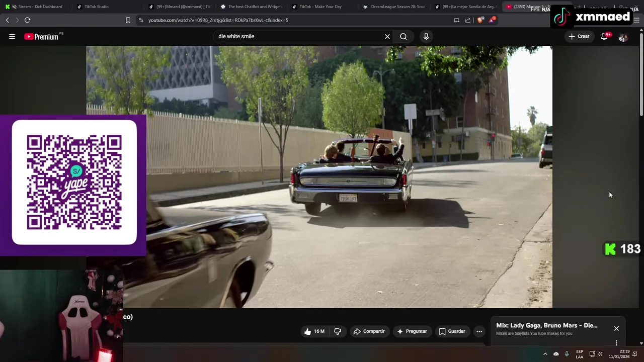The image size is (644, 362).
Task: Ask about the video with Preguntar
Action: point(412,331)
